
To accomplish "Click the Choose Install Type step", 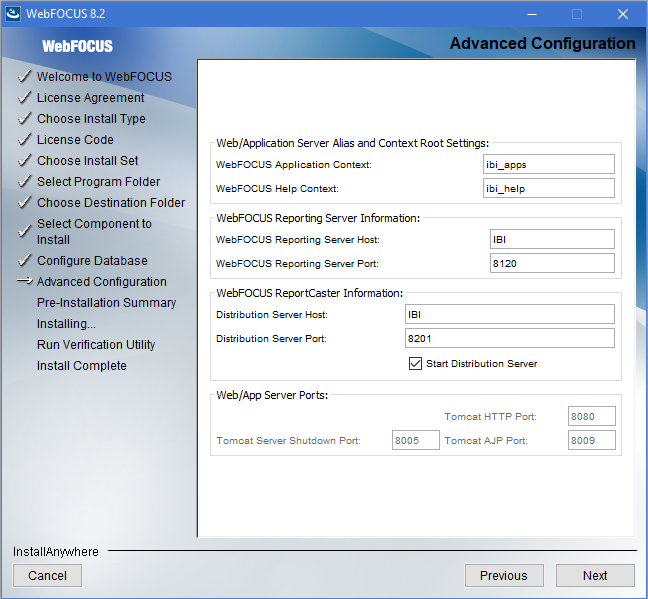I will [91, 119].
